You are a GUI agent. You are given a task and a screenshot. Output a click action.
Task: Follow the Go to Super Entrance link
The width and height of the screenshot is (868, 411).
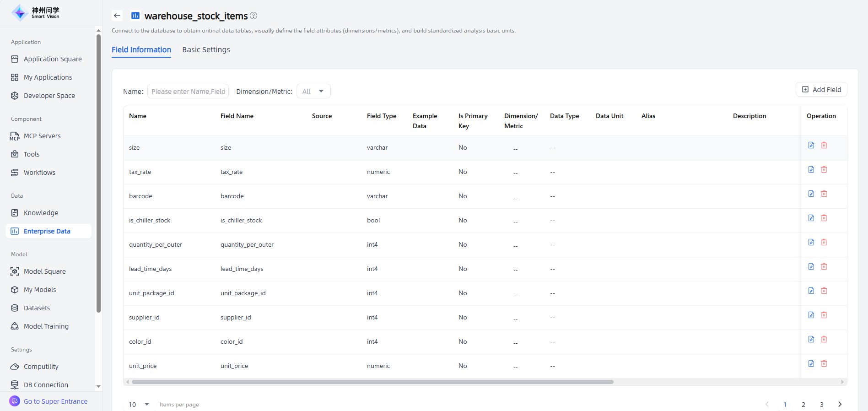click(55, 401)
